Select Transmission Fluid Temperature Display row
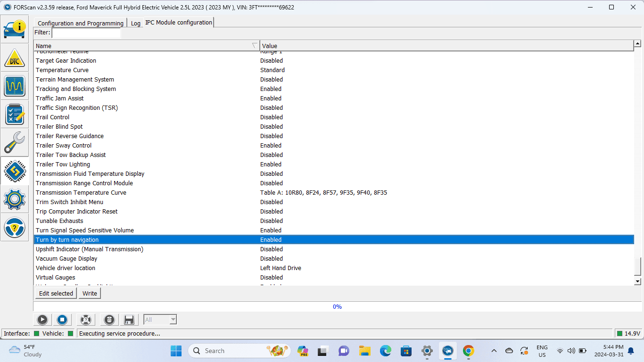Screen dimensions: 644x362 (x=334, y=173)
